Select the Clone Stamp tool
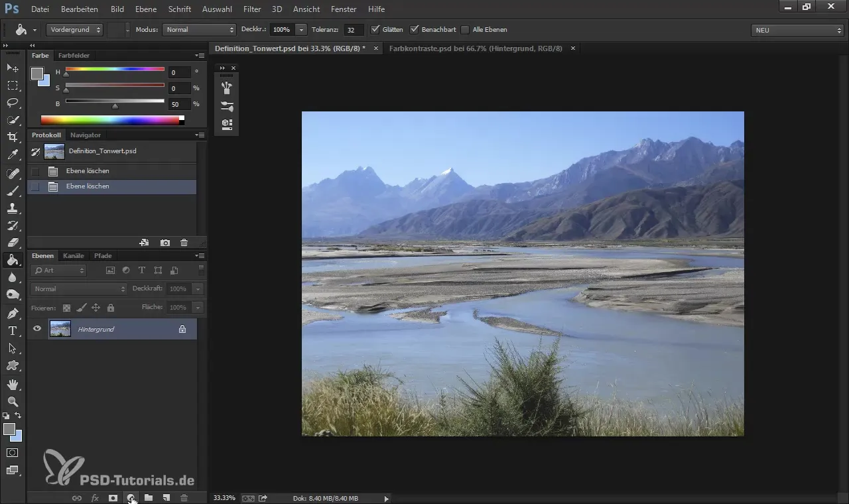Viewport: 849px width, 504px height. coord(13,208)
